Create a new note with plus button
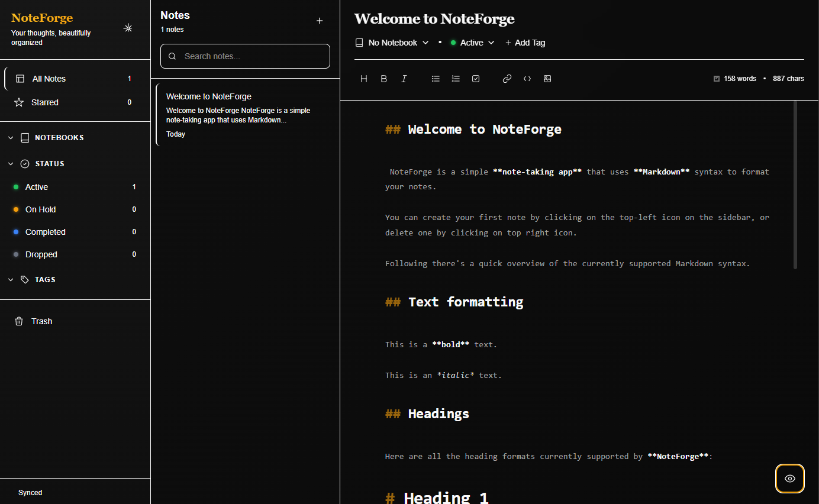The image size is (819, 504). coord(320,21)
